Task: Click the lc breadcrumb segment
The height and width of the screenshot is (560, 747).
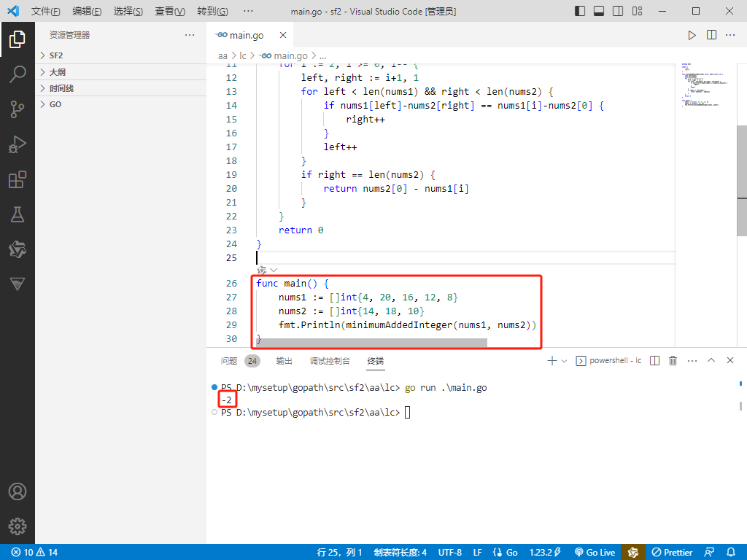Action: (242, 55)
